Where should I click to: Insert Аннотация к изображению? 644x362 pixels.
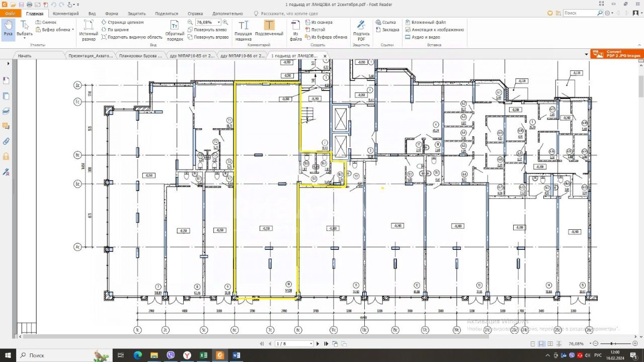click(x=434, y=30)
